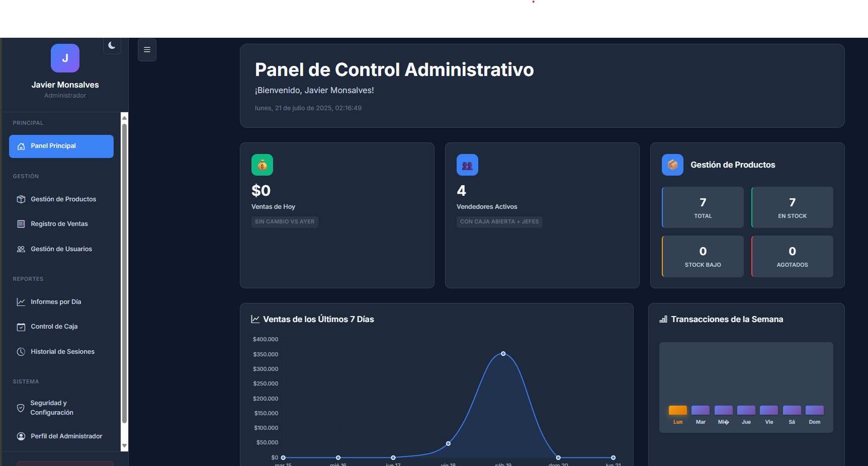Screen dimensions: 868x466
Task: Open Panel Principal in sidebar
Action: (61, 146)
